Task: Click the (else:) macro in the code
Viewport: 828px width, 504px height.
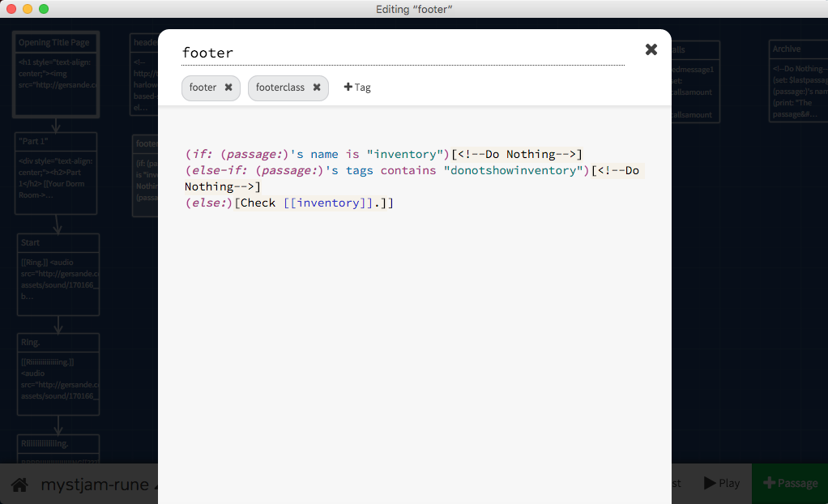Action: (x=209, y=203)
